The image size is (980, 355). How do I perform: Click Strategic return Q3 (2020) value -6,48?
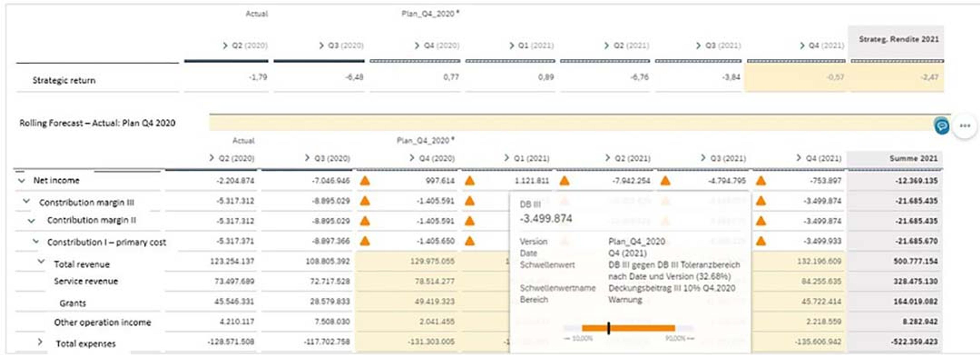pos(354,77)
